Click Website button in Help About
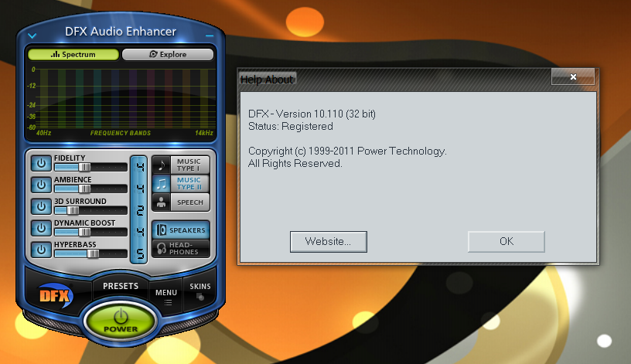This screenshot has height=364, width=631. (x=329, y=241)
